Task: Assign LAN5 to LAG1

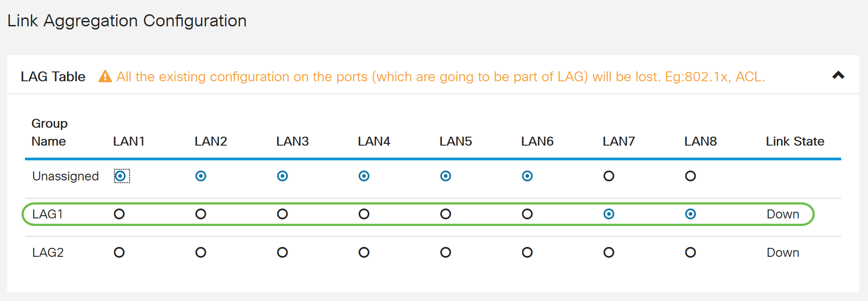Action: (x=445, y=214)
